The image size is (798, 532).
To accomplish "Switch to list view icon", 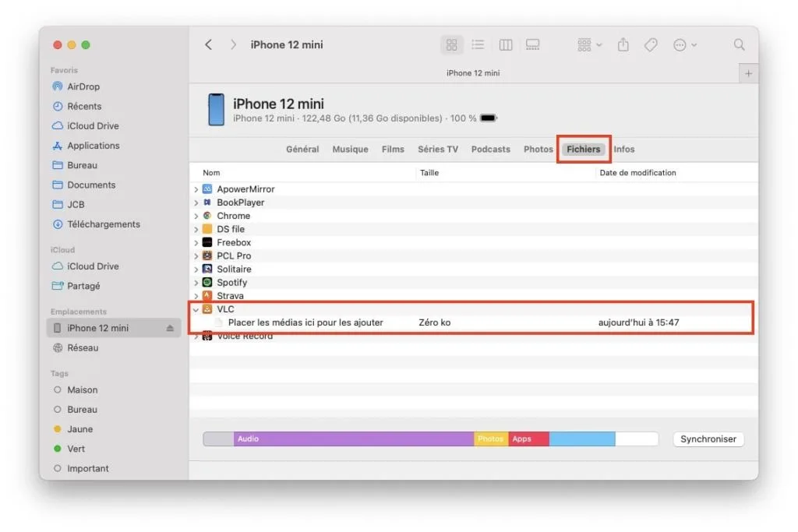I will 478,45.
